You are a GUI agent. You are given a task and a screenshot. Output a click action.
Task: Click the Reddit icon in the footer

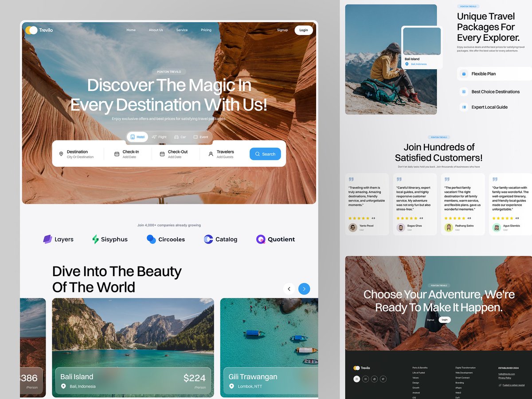(x=375, y=379)
